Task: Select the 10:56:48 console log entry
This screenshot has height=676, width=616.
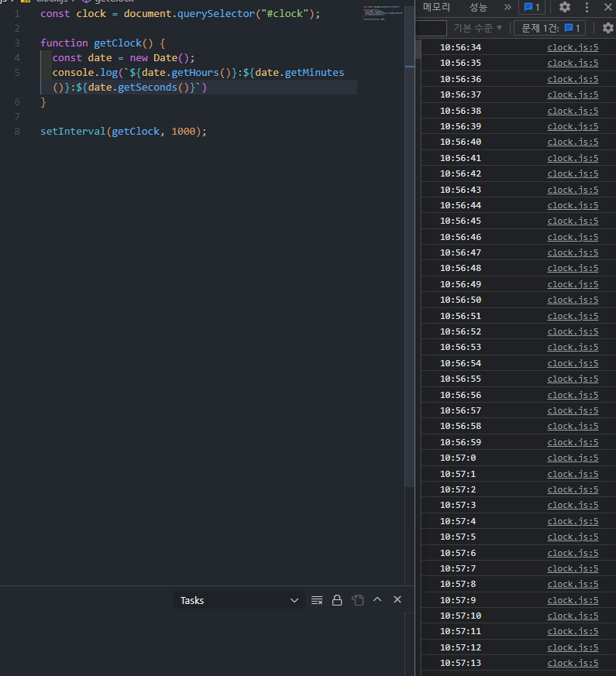Action: click(518, 268)
